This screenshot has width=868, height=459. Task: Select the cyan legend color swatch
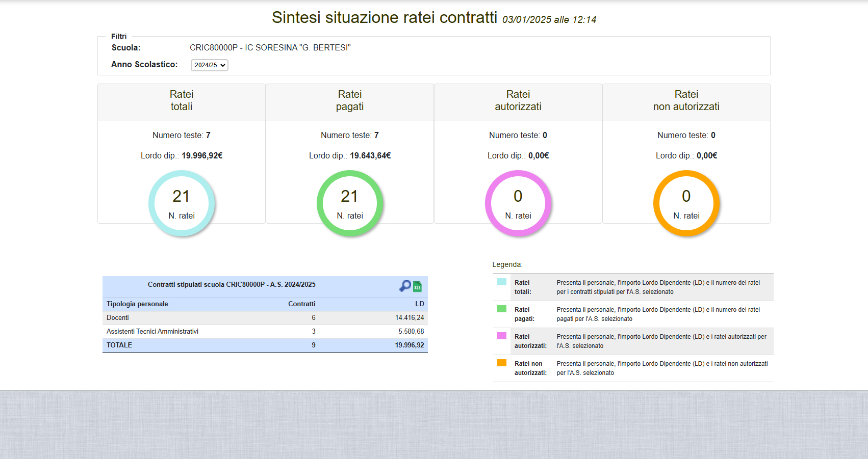(x=502, y=282)
